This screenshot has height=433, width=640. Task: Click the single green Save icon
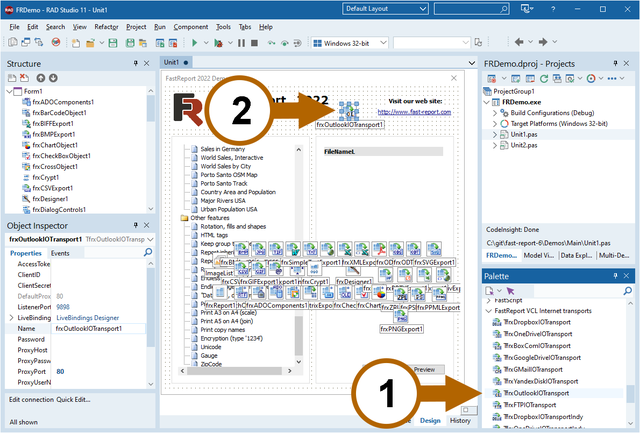(113, 43)
